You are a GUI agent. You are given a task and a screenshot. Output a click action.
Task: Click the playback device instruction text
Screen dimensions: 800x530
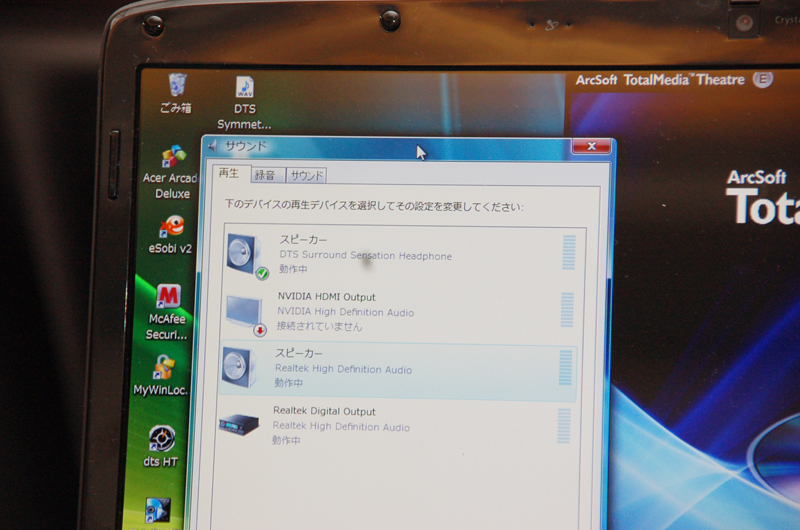point(374,206)
